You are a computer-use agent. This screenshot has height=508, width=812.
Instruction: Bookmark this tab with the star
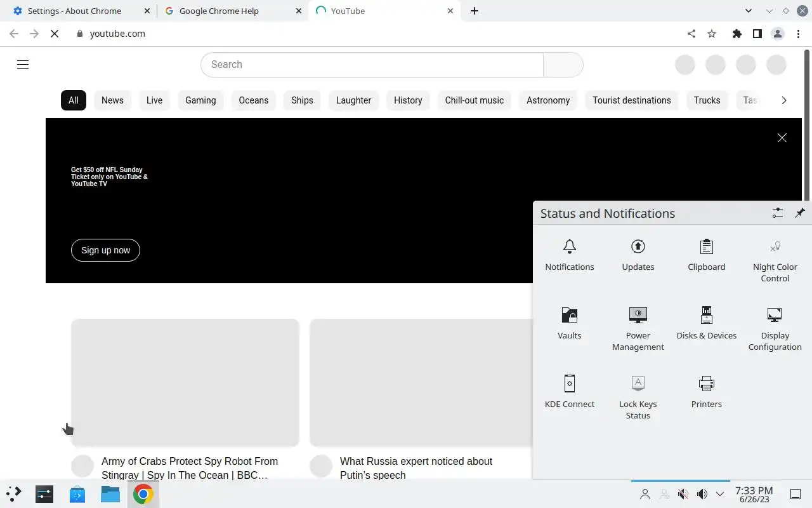click(x=712, y=34)
